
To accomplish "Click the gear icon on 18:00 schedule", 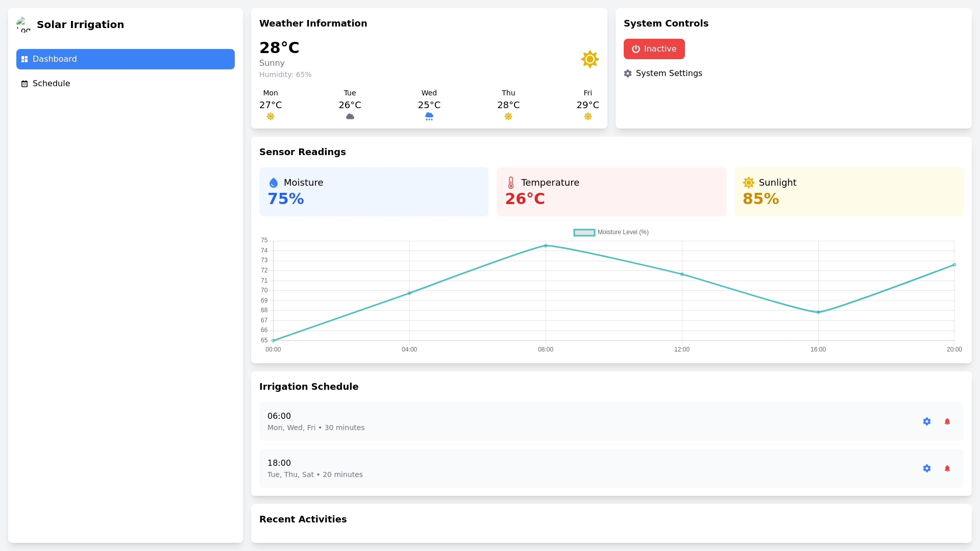I will click(927, 468).
